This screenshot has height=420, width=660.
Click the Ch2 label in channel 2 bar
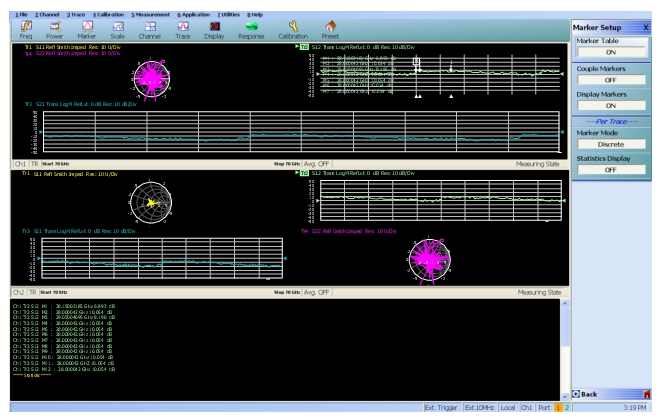(x=19, y=292)
